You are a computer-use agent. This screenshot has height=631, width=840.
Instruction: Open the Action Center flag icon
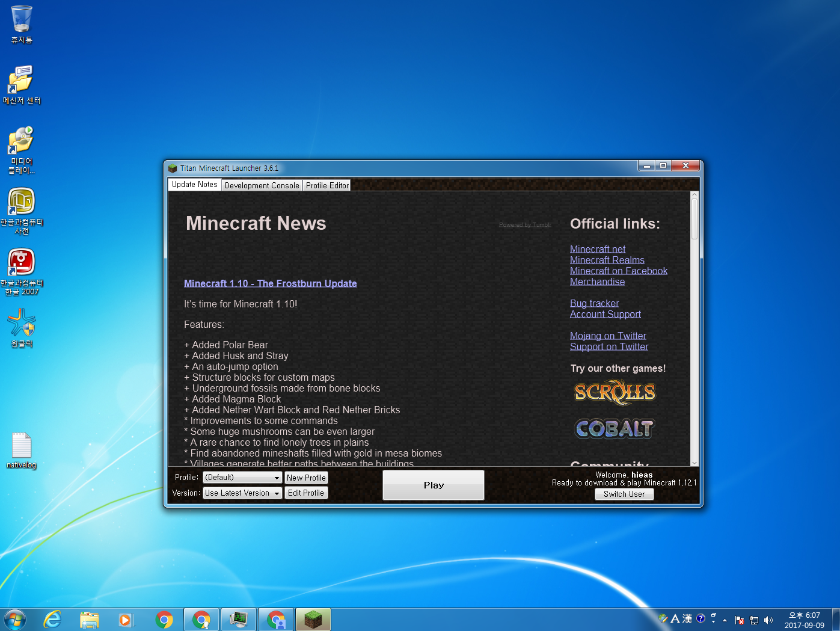(x=740, y=620)
